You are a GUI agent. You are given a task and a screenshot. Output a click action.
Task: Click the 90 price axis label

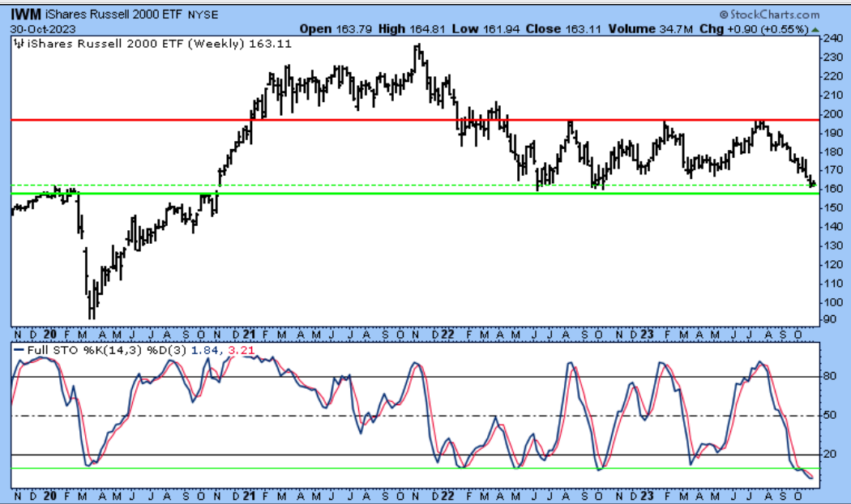click(830, 319)
